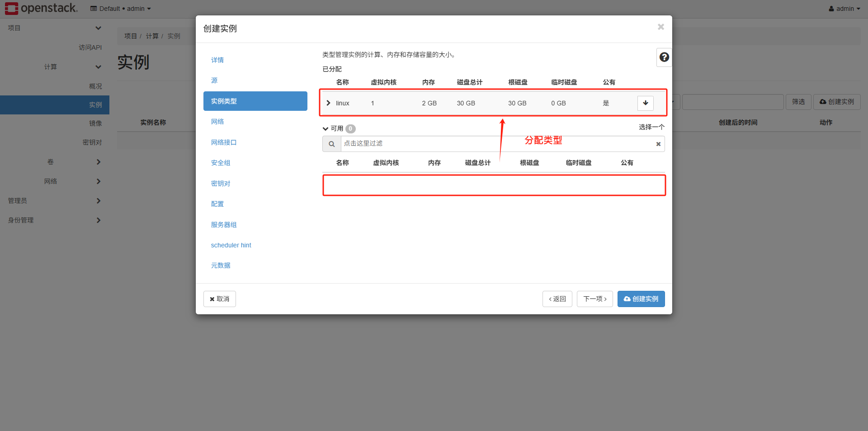Viewport: 868px width, 431px height.
Task: Click the 根磁盘 header in available table
Action: (x=529, y=163)
